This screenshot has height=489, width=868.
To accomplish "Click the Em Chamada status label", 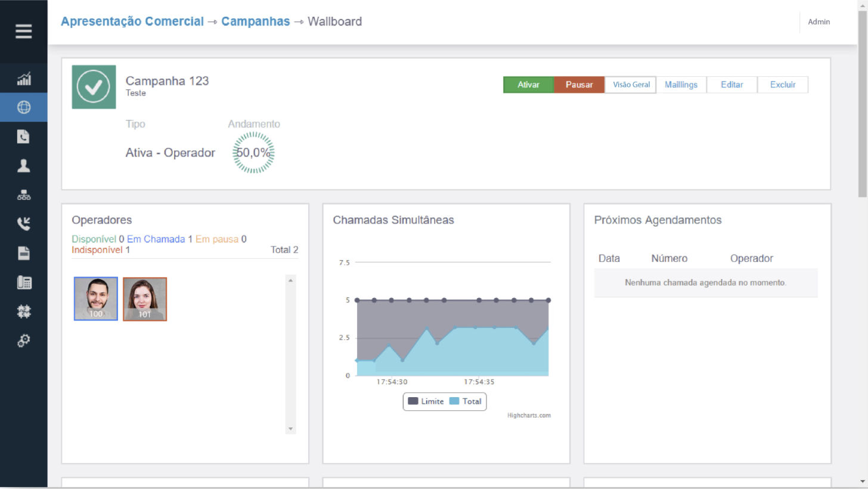I will [156, 239].
